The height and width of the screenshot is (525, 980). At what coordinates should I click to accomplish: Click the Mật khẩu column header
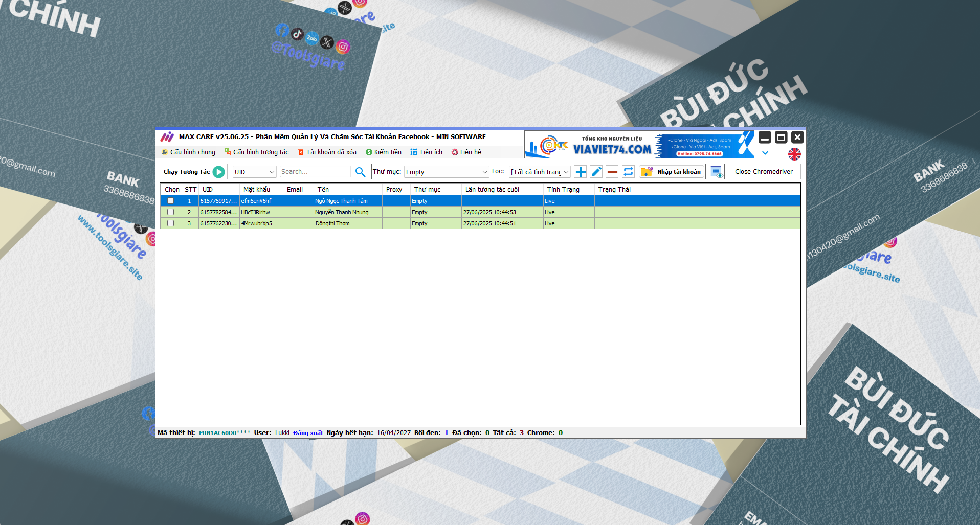tap(261, 189)
